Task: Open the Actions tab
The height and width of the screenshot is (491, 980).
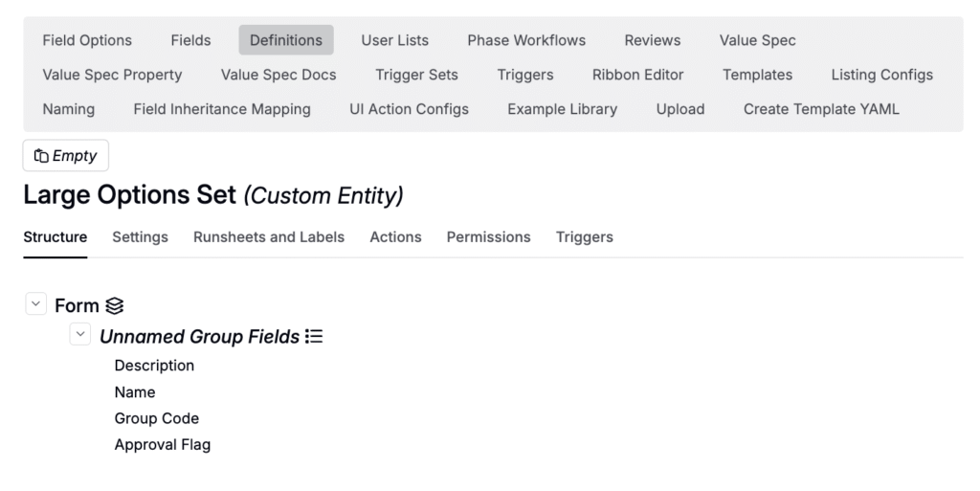Action: (x=395, y=237)
